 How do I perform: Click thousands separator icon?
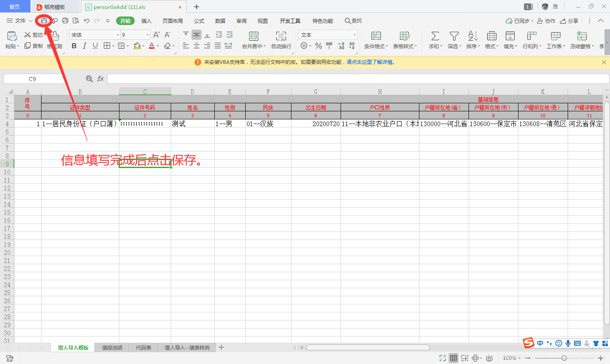click(329, 46)
